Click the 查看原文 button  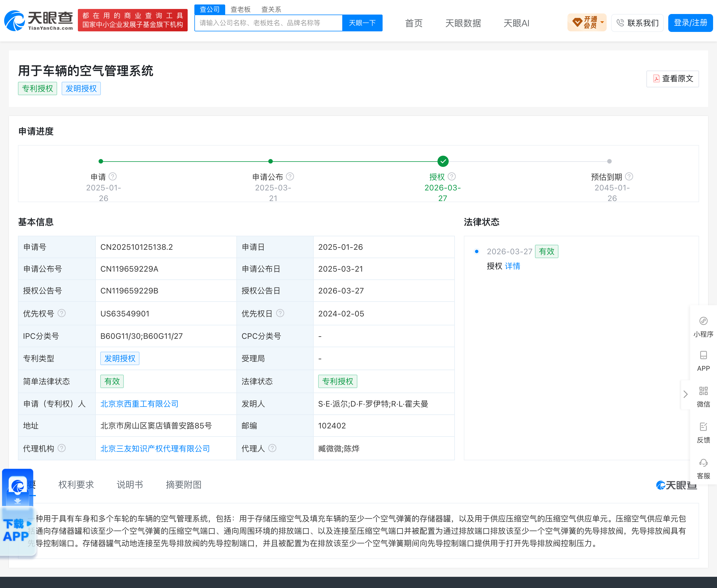pyautogui.click(x=672, y=79)
